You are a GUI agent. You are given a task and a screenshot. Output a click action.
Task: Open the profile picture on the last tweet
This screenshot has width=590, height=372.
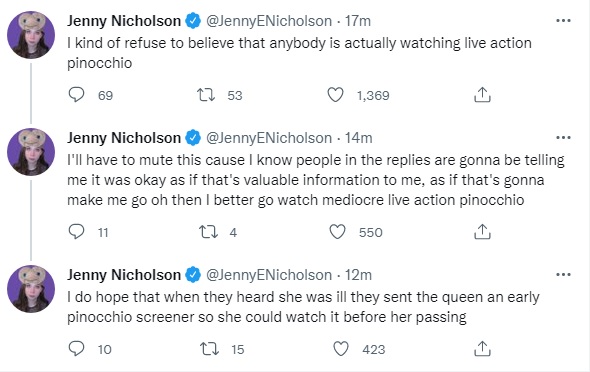pos(31,289)
